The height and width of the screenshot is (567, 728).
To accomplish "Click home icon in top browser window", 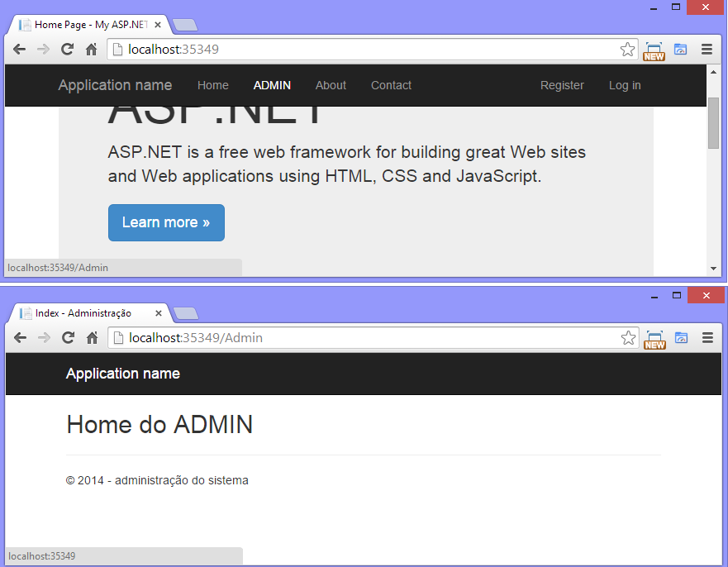I will tap(92, 50).
